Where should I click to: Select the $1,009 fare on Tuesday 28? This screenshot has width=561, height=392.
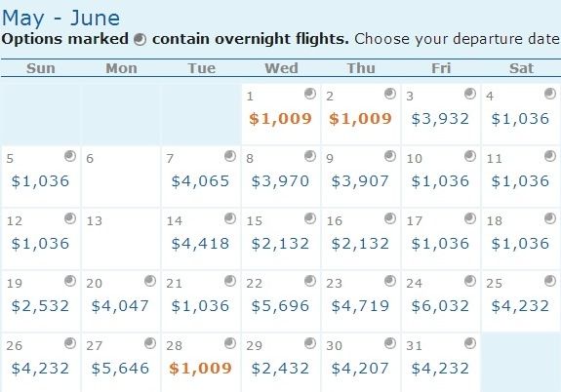[x=200, y=369]
